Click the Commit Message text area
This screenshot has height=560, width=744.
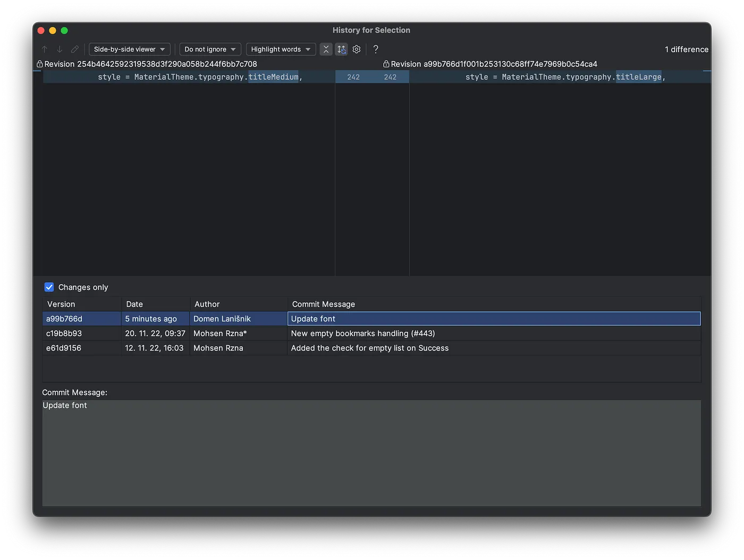(x=371, y=453)
